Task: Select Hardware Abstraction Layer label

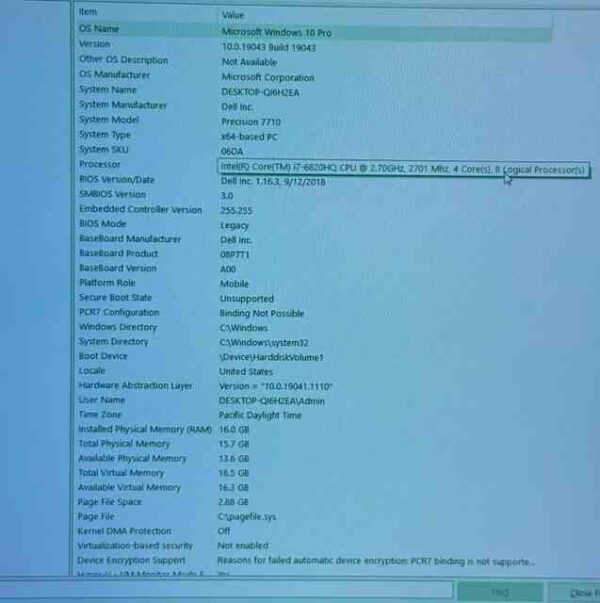Action: tap(135, 386)
